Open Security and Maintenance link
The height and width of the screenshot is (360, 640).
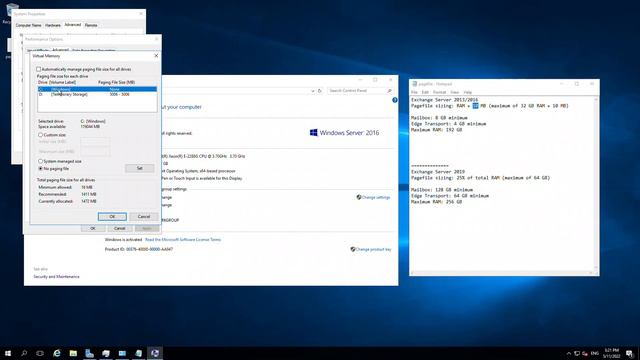pyautogui.click(x=56, y=276)
